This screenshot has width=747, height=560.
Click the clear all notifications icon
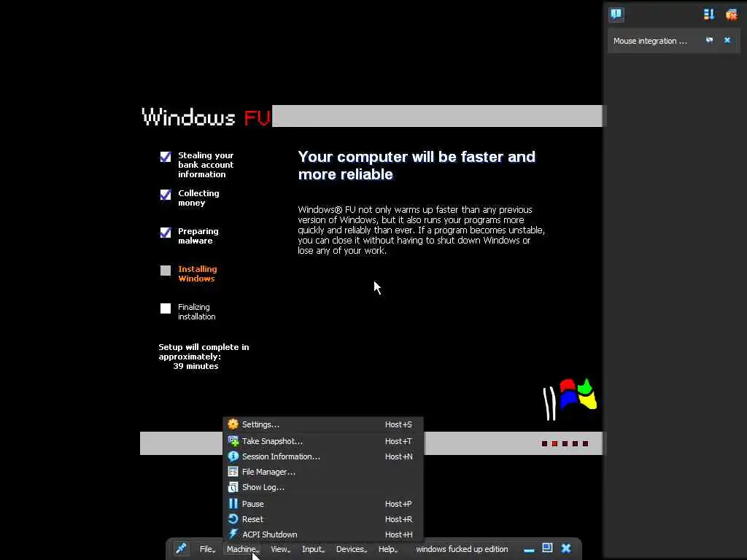coord(731,15)
